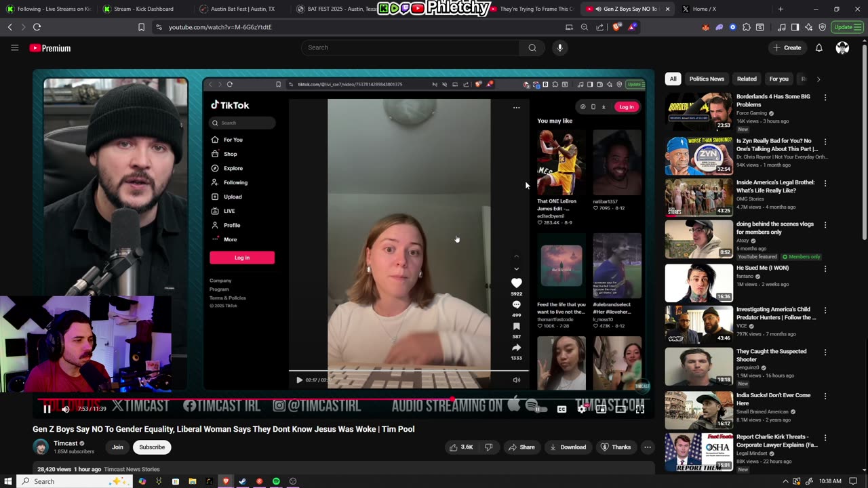Viewport: 868px width, 488px height.
Task: Like the video with thumbs up
Action: click(461, 447)
